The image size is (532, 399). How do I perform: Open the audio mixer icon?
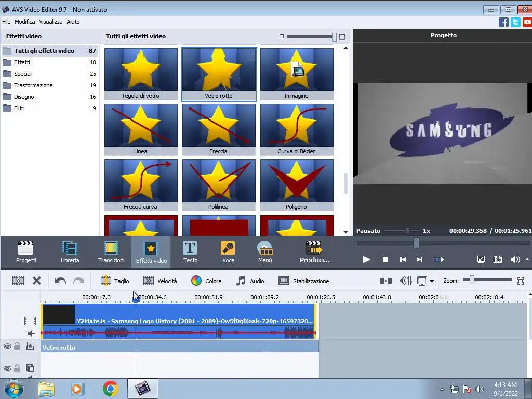pos(406,281)
